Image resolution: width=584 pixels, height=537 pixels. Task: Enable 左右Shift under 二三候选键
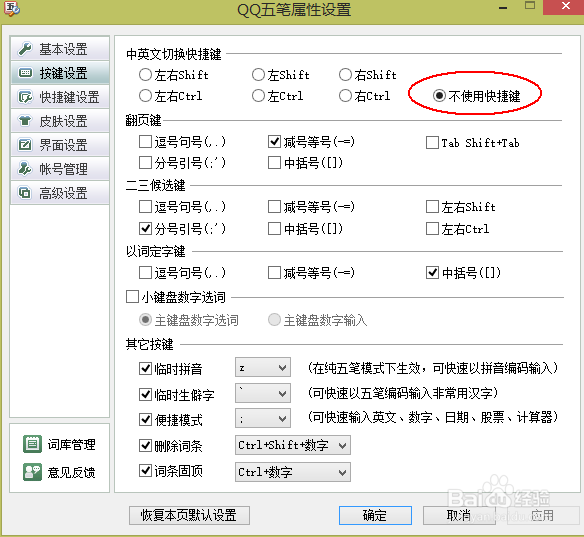432,207
